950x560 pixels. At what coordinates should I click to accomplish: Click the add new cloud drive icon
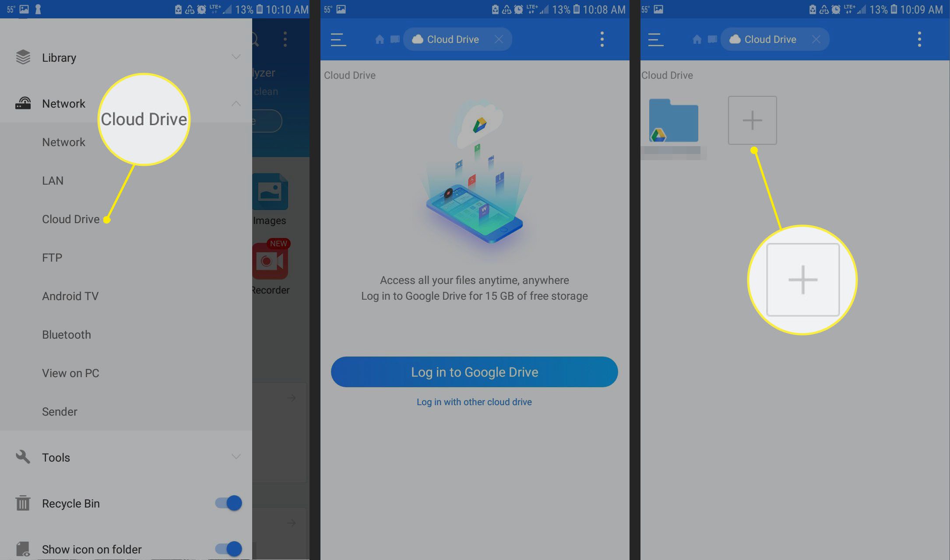click(x=752, y=120)
